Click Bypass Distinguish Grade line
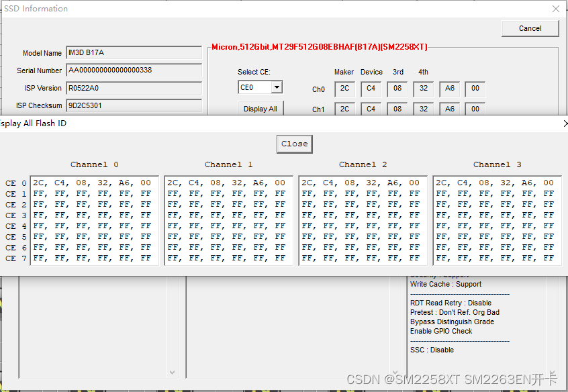568x392 pixels. [452, 322]
